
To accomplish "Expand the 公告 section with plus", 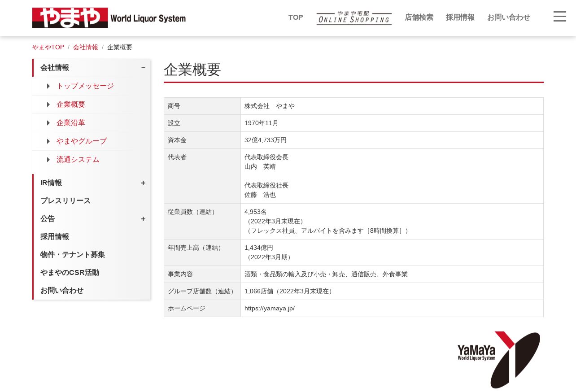I will coord(143,219).
